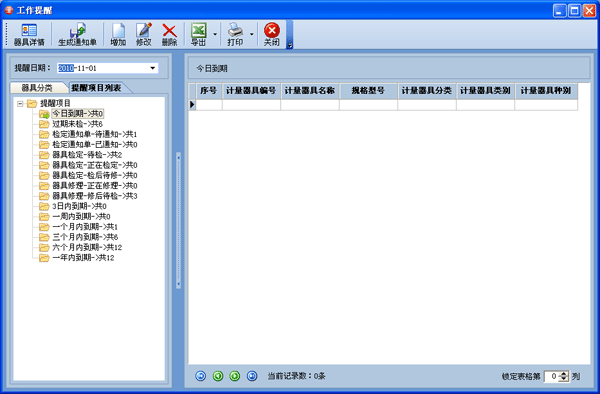Select 一个月内到期->共1 tree item
The image size is (600, 394).
[x=85, y=227]
